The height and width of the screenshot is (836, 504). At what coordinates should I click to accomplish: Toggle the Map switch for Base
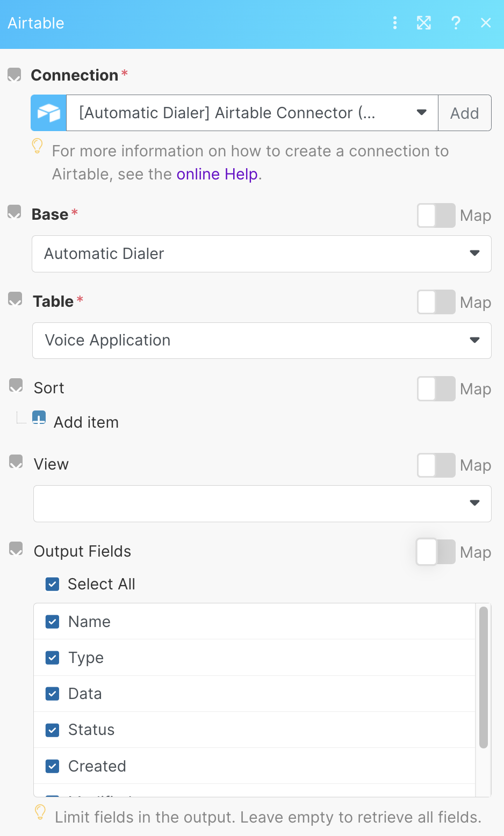tap(436, 215)
